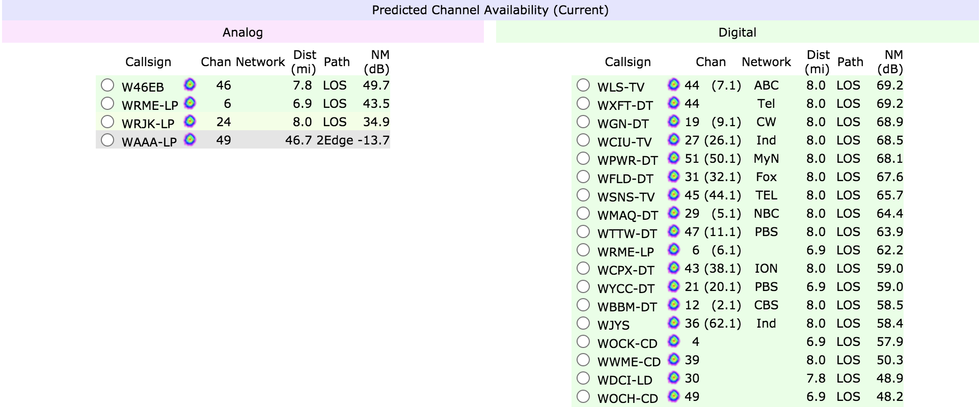
Task: Open the digital WRME-LP coverage map icon with 6.1
Action: 674,249
